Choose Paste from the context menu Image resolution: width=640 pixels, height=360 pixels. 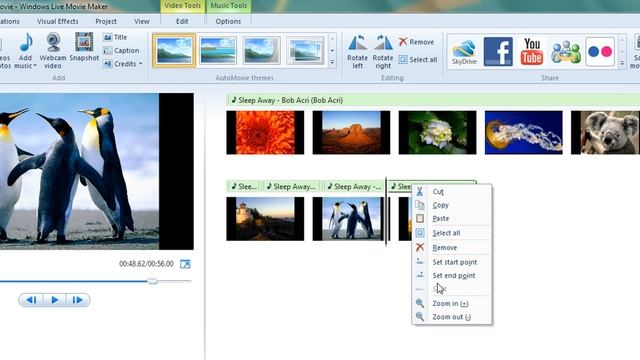[x=451, y=218]
